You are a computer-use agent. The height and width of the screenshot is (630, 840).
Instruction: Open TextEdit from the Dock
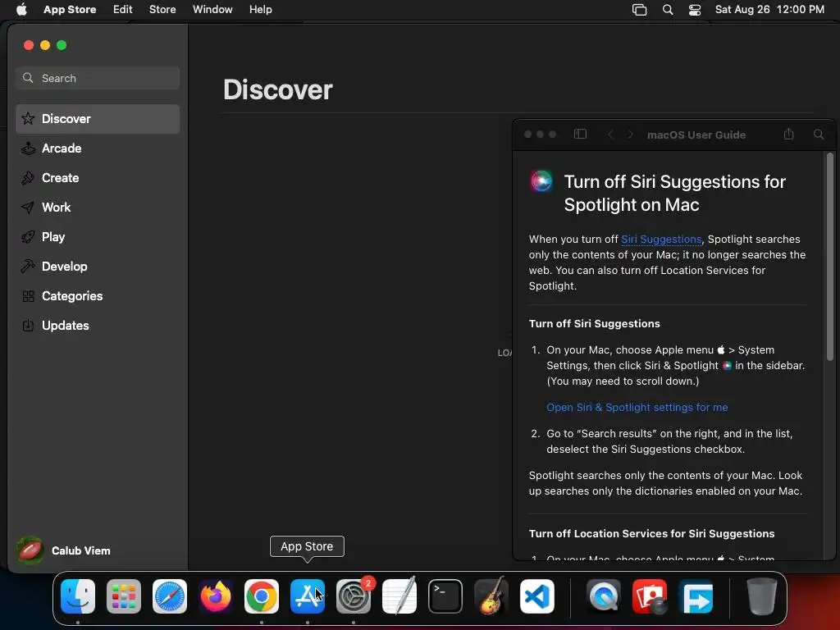pyautogui.click(x=399, y=596)
